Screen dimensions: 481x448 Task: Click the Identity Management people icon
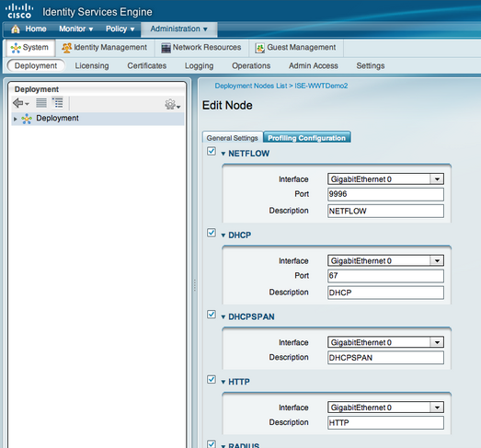[x=66, y=48]
